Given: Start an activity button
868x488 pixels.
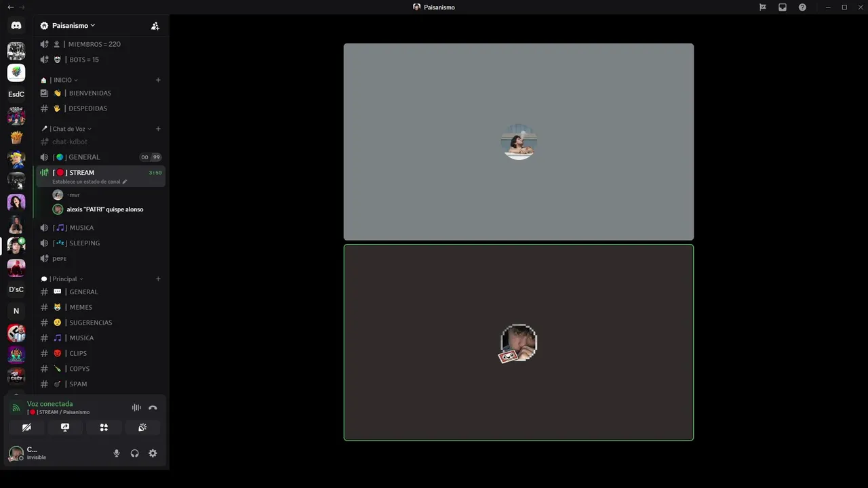Looking at the screenshot, I should (104, 428).
